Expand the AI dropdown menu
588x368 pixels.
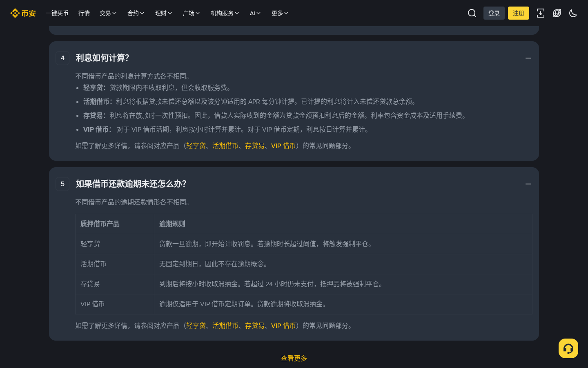click(255, 13)
